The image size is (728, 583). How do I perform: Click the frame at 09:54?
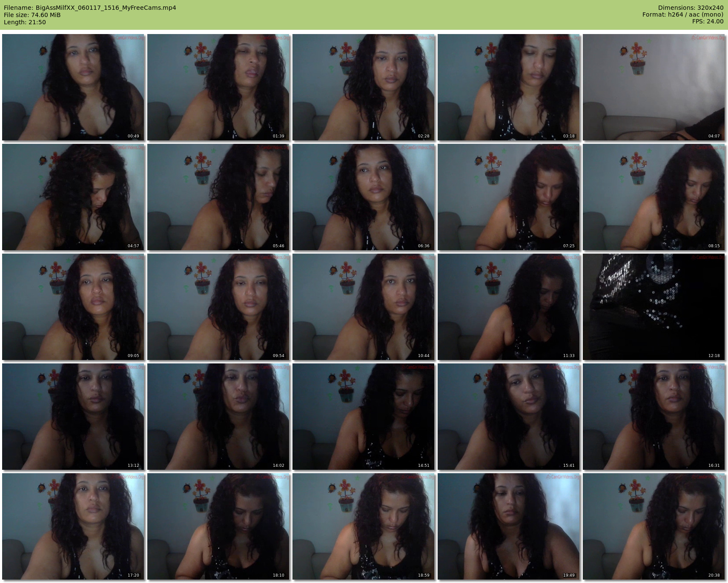pyautogui.click(x=218, y=307)
